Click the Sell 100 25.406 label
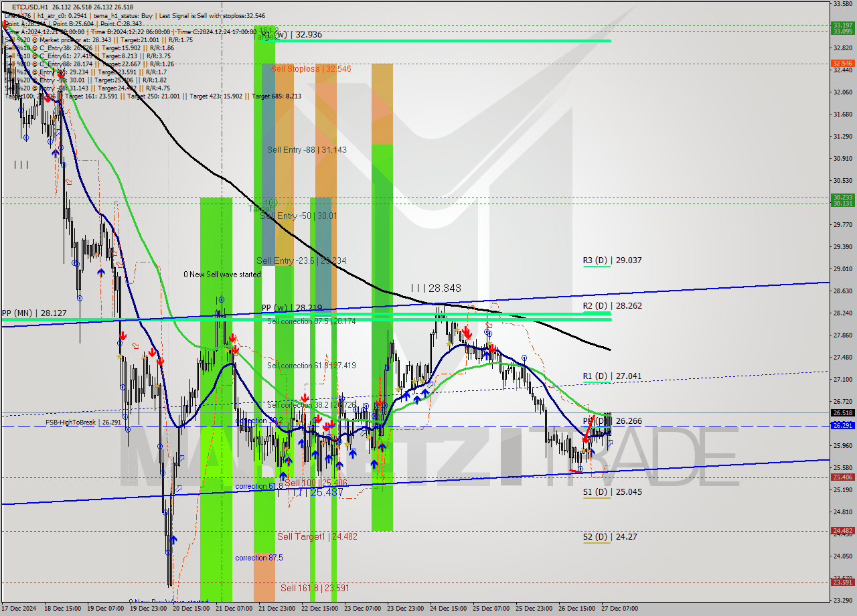This screenshot has height=616, width=857. pos(316,483)
